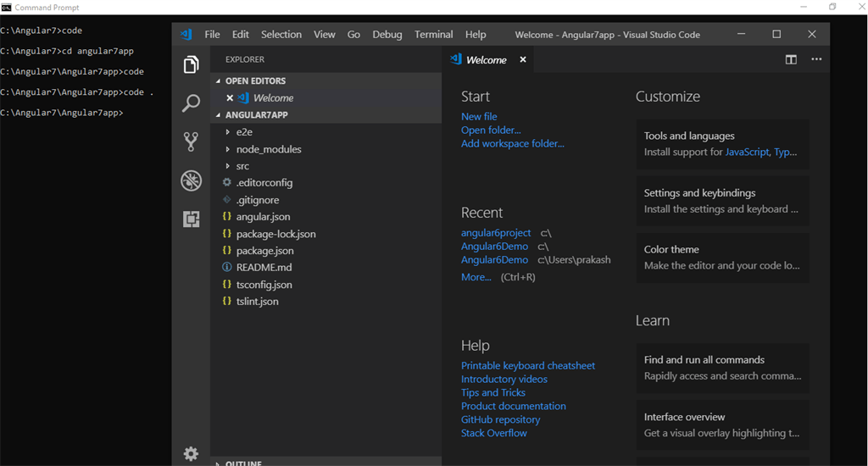Open recent Angular6Demo in Users\prakash
Screen dimensions: 868x466
click(494, 259)
